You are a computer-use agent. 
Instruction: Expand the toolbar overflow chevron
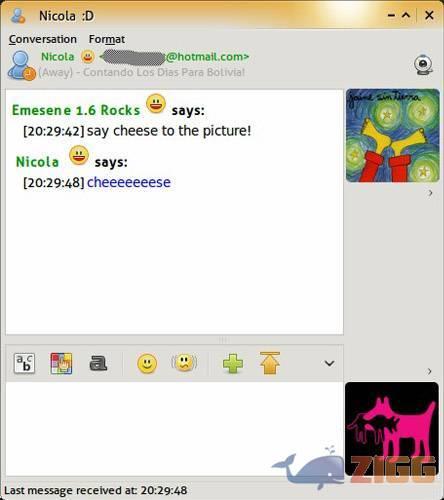pyautogui.click(x=329, y=363)
